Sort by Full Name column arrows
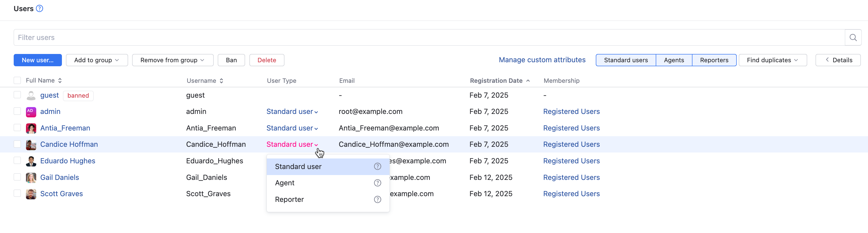Viewport: 868px width, 233px height. click(60, 80)
